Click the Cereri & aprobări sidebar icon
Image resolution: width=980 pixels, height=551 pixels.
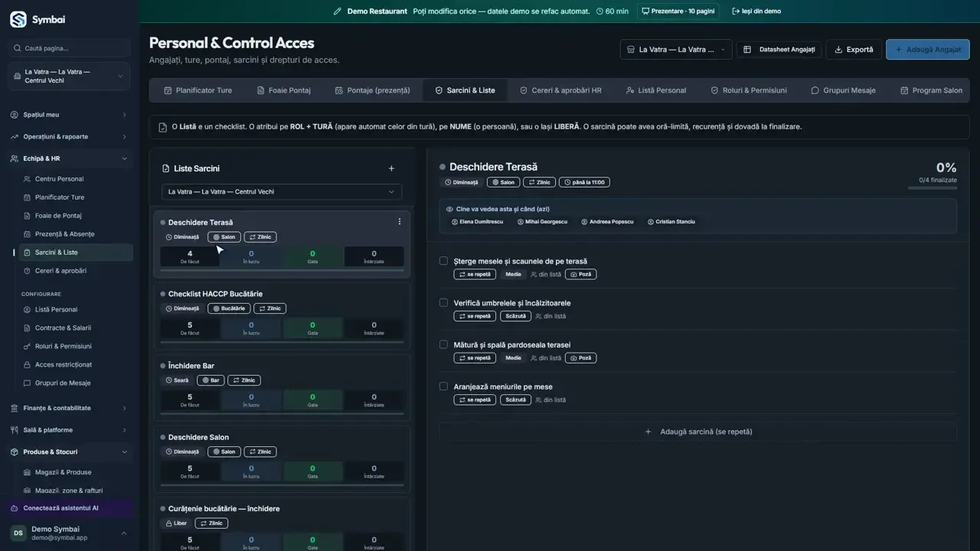(x=28, y=271)
